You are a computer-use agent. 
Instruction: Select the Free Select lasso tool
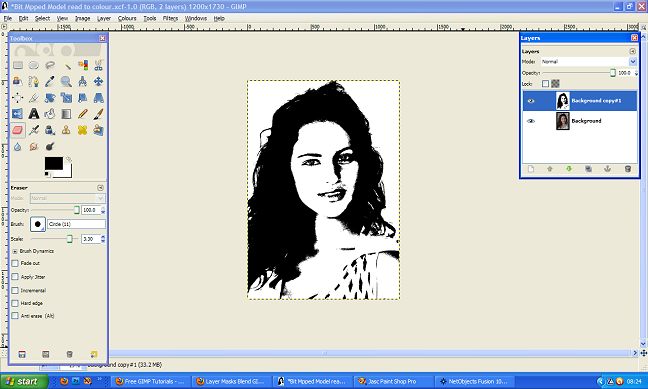pyautogui.click(x=50, y=65)
